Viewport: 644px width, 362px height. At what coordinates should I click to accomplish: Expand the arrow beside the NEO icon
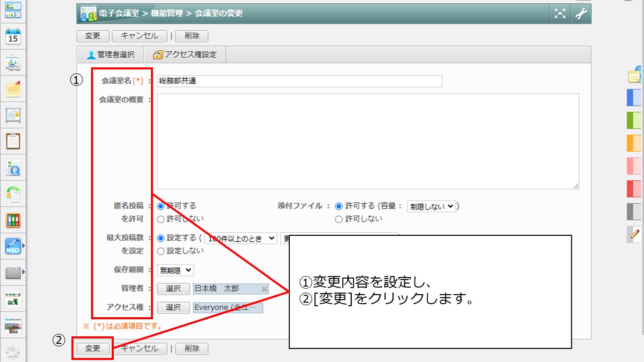click(x=24, y=246)
